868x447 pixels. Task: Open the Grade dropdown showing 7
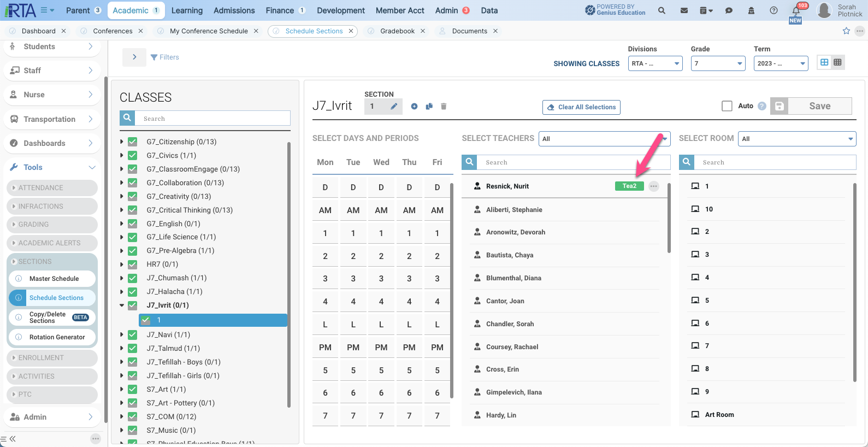(x=718, y=63)
